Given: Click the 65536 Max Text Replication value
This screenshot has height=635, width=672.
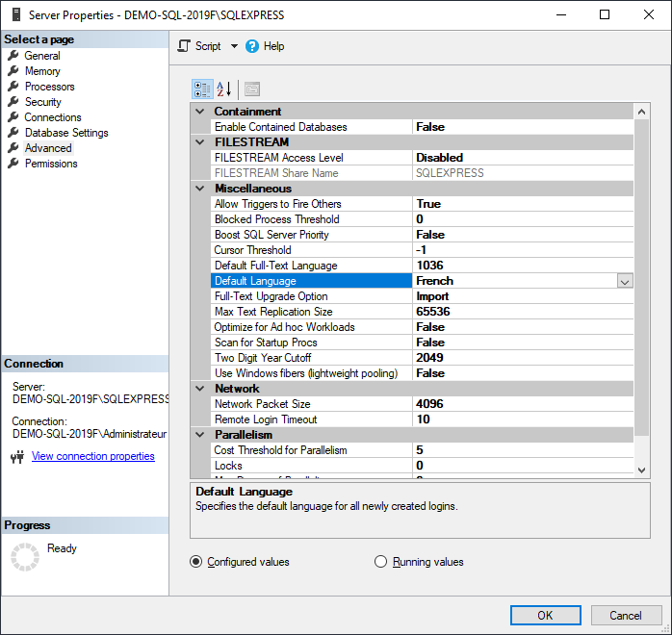Looking at the screenshot, I should coord(523,312).
